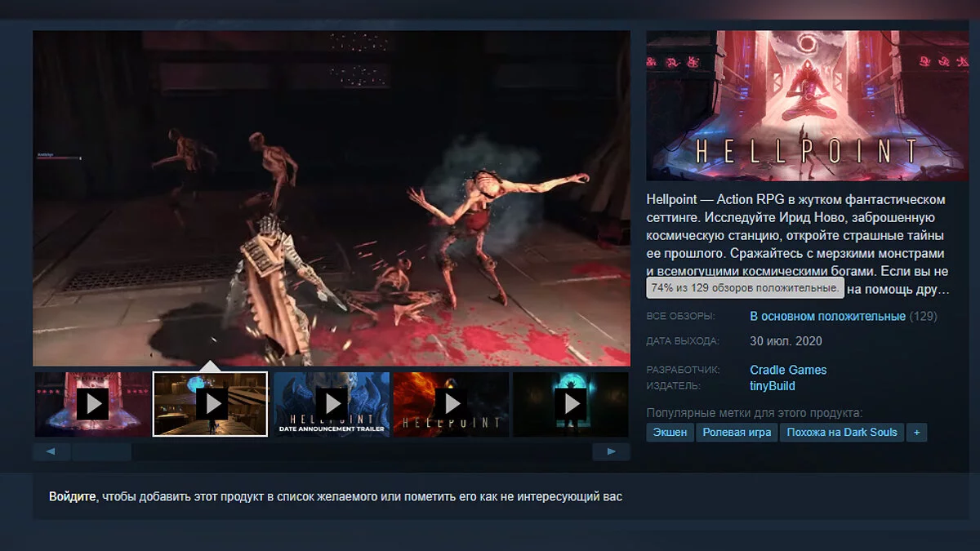Image resolution: width=980 pixels, height=551 pixels.
Task: Click the 'РАЗРАБОТЧИК:' label
Action: pyautogui.click(x=683, y=370)
